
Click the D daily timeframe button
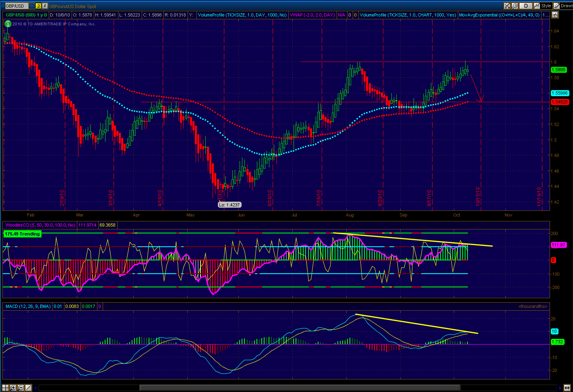point(525,6)
